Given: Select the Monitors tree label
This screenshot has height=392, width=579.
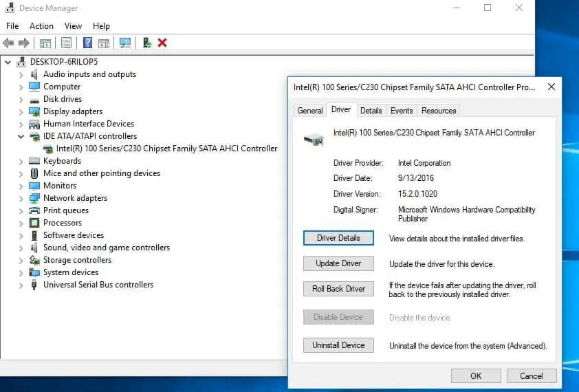Looking at the screenshot, I should [x=60, y=186].
